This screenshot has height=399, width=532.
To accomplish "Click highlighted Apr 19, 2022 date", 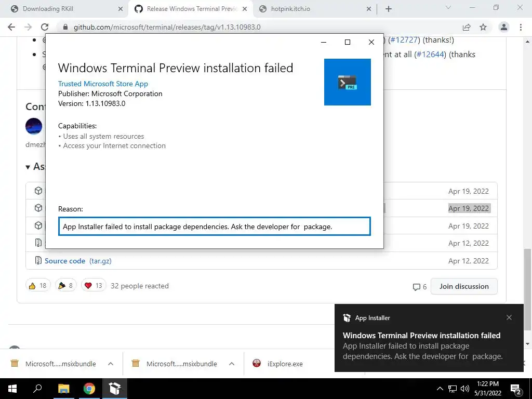I will click(469, 208).
